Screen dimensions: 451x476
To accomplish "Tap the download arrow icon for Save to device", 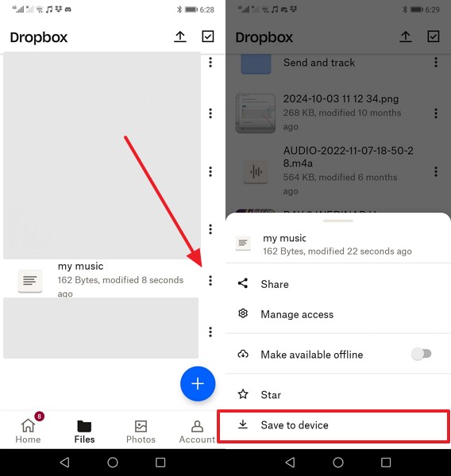I will click(x=243, y=424).
